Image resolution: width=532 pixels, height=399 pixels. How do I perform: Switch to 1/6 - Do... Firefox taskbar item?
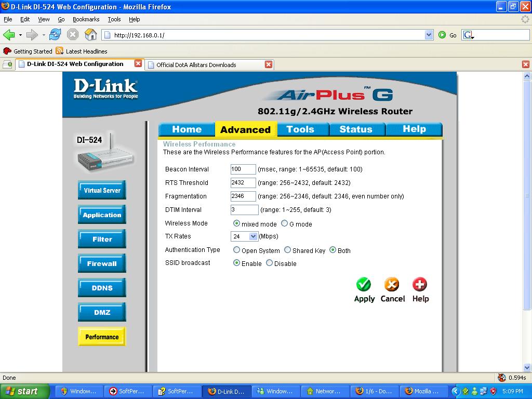374,391
